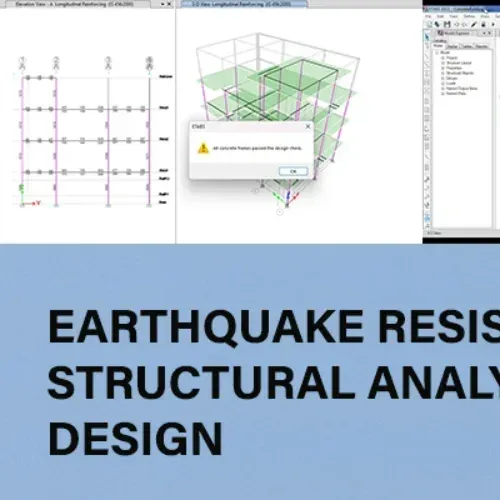This screenshot has height=500, width=500.
Task: Open the Draw menu in ETABS window
Action: tap(485, 16)
